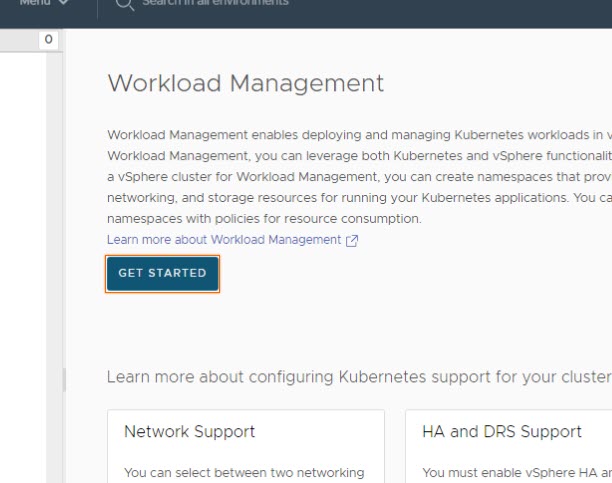Click the magnifier search icon
The height and width of the screenshot is (483, 612).
(x=124, y=4)
